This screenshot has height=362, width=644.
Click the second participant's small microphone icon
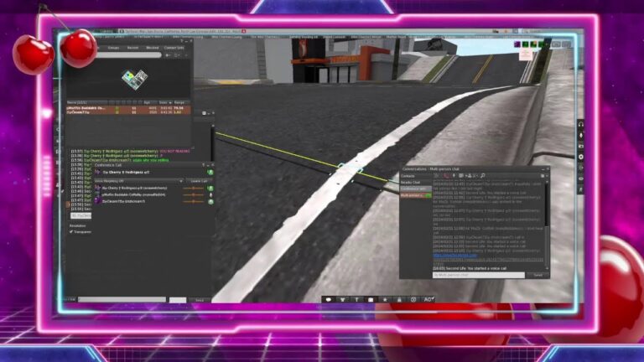[x=210, y=195]
